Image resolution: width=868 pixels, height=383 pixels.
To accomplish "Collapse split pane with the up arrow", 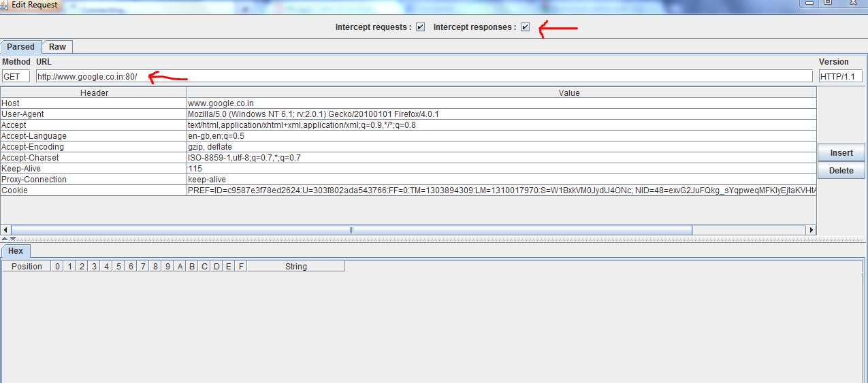I will pos(4,239).
